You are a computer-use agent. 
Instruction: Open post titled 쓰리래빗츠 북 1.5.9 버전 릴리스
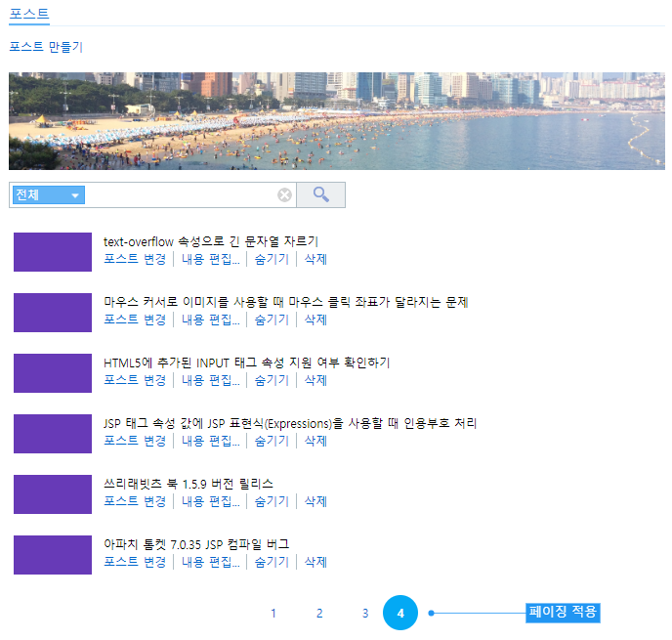point(189,484)
